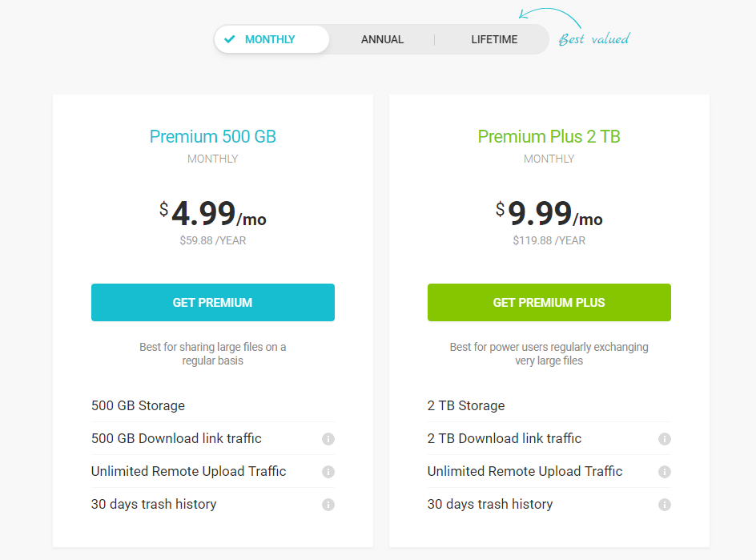
Task: Click info icon for Premium Unlimited Remote Upload Traffic
Action: click(x=328, y=472)
